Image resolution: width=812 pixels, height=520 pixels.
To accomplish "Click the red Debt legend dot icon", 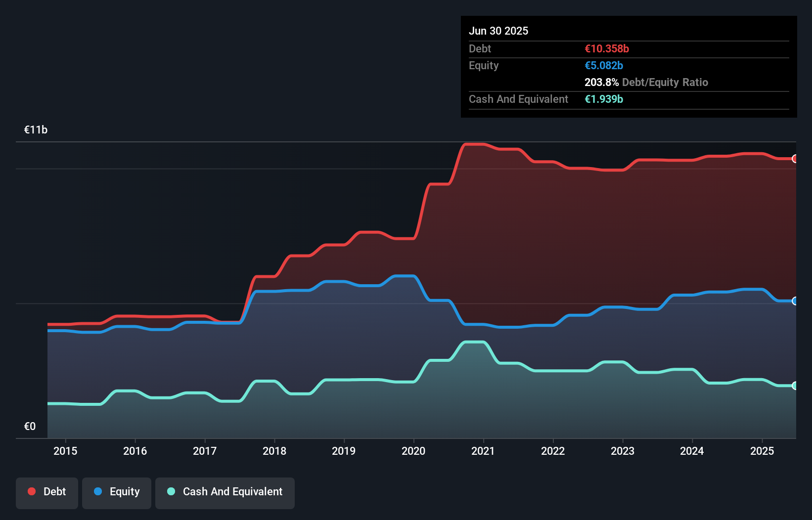I will pyautogui.click(x=31, y=491).
